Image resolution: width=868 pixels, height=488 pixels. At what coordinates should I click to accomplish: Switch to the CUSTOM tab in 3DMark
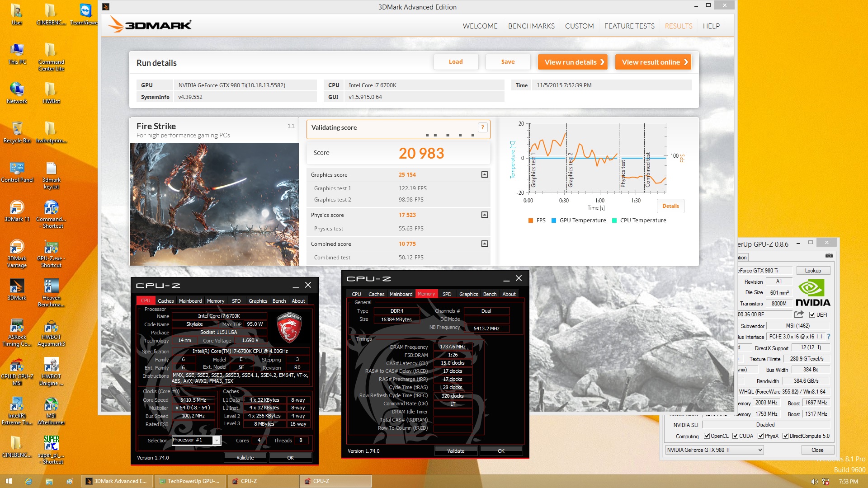579,26
